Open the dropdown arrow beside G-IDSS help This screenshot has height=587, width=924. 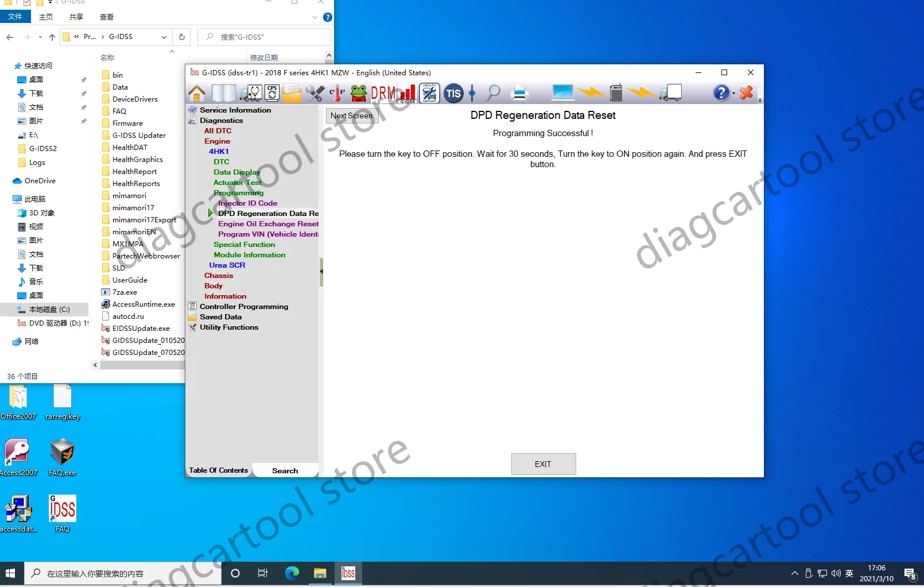(x=733, y=93)
